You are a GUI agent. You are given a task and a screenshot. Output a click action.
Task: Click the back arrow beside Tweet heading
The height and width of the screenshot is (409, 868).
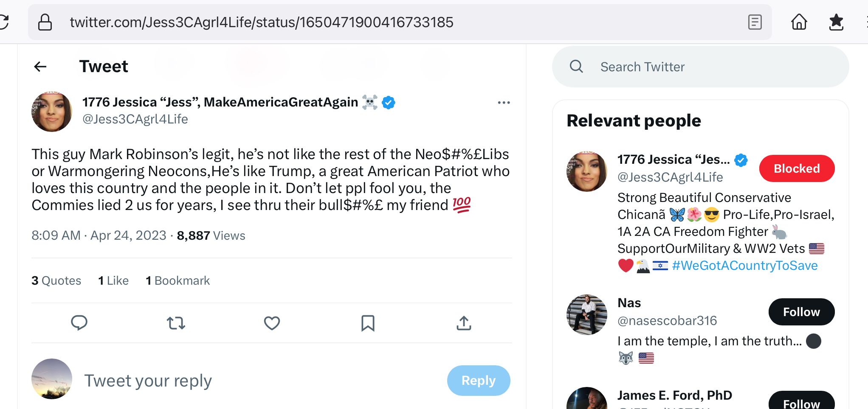[x=40, y=67]
